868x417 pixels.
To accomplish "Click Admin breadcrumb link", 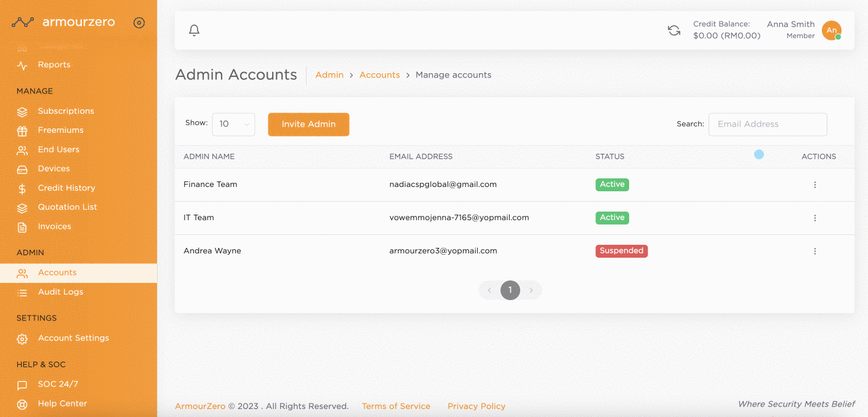I will click(x=329, y=75).
